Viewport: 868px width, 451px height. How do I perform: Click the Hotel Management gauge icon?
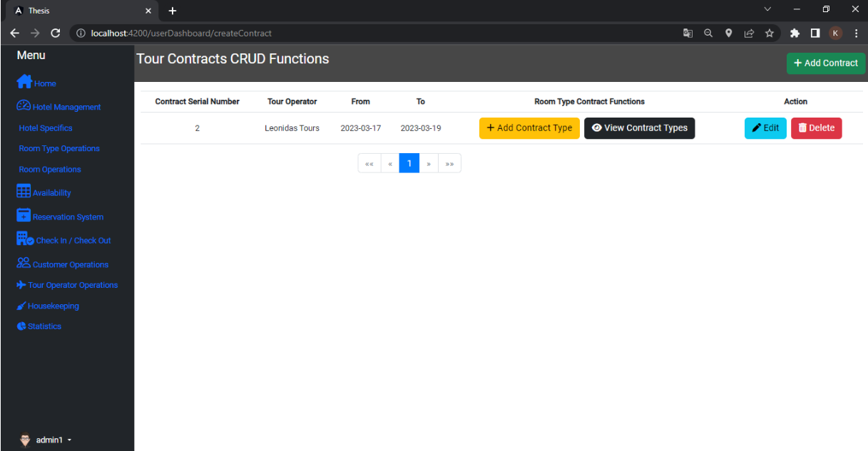(24, 105)
